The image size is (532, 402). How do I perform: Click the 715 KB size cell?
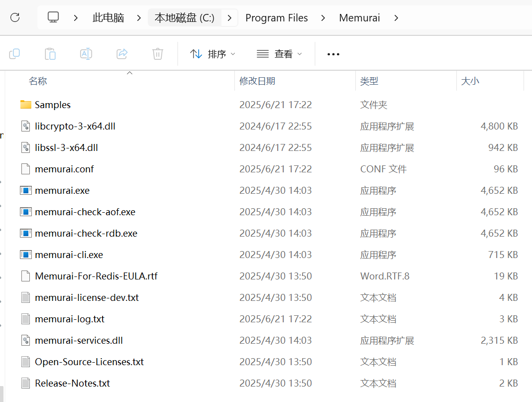(503, 255)
